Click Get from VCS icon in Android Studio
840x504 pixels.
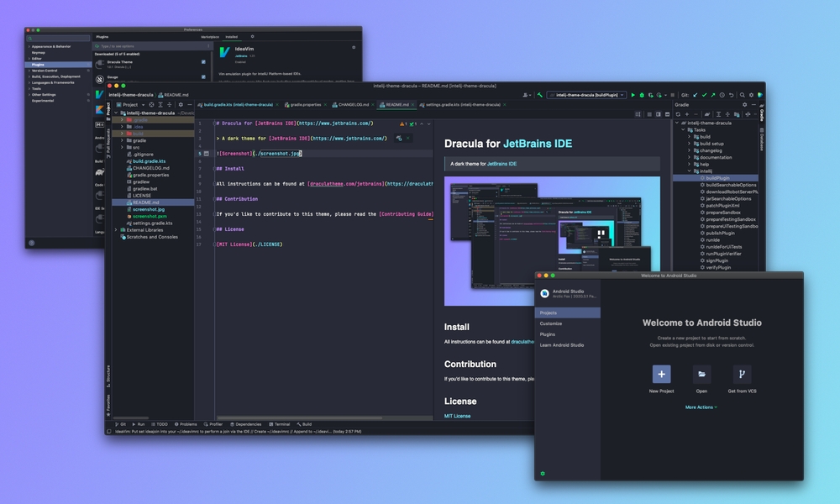[x=742, y=374]
